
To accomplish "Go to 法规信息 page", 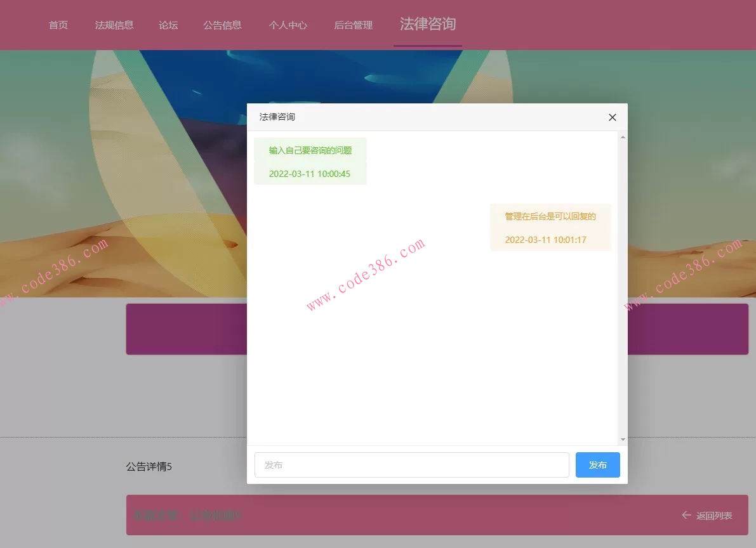I will pyautogui.click(x=114, y=25).
